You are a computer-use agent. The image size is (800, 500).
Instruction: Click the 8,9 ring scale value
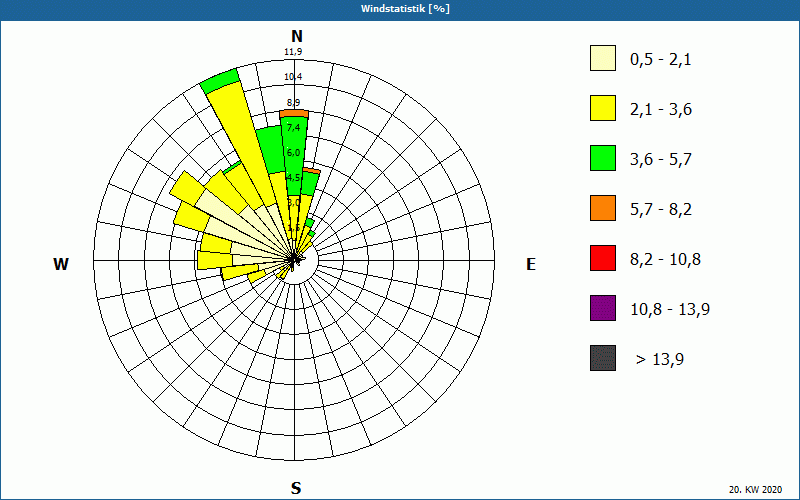[293, 103]
